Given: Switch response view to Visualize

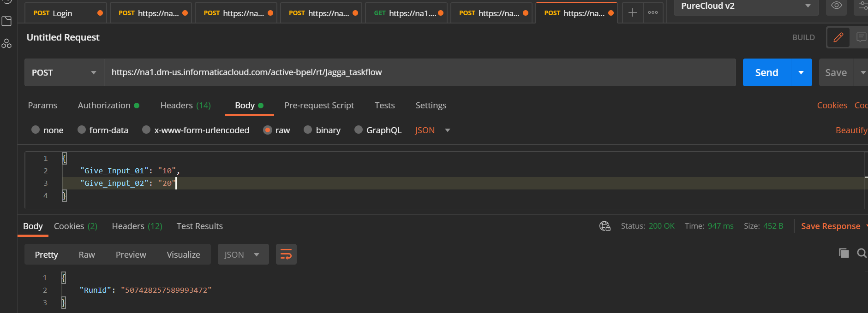Looking at the screenshot, I should [x=184, y=254].
